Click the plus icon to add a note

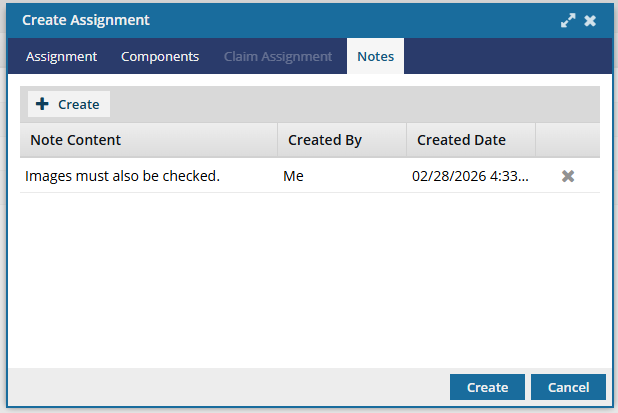click(42, 104)
